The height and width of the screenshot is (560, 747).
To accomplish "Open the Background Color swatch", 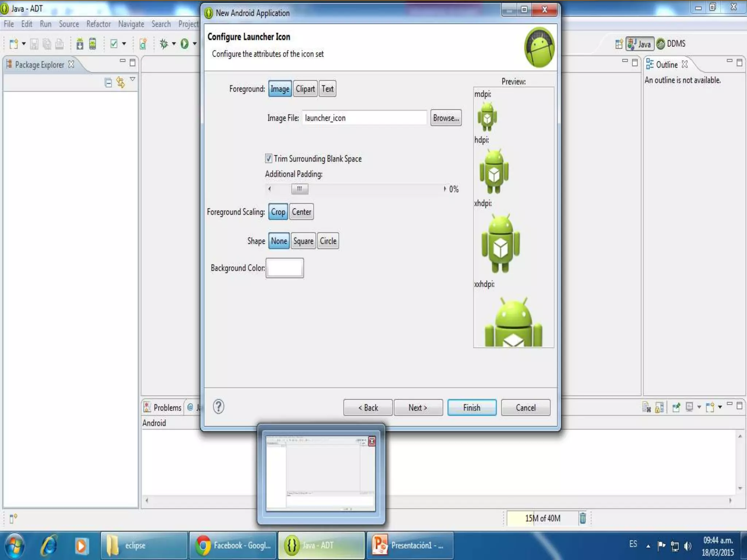I will (285, 268).
